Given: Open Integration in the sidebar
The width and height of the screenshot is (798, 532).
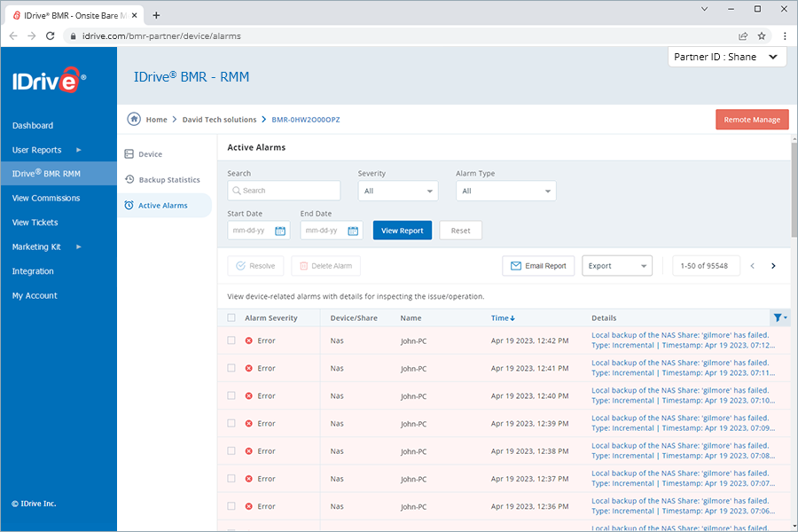Looking at the screenshot, I should click(x=33, y=271).
